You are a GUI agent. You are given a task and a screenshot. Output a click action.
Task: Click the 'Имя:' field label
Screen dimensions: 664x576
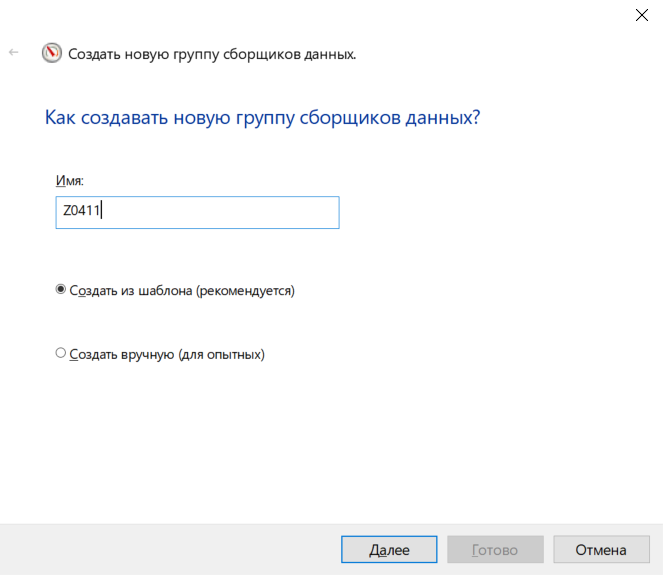pyautogui.click(x=70, y=181)
